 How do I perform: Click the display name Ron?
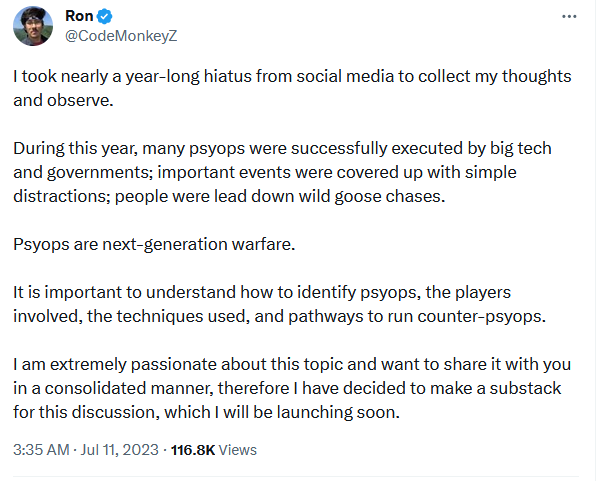79,16
